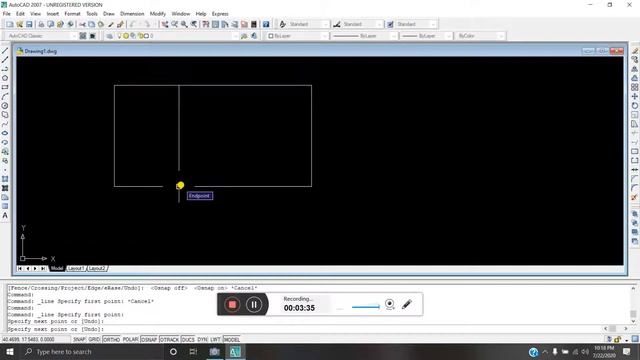Click the recorder webcam button
Screen dimensions: 640x360
click(x=390, y=304)
